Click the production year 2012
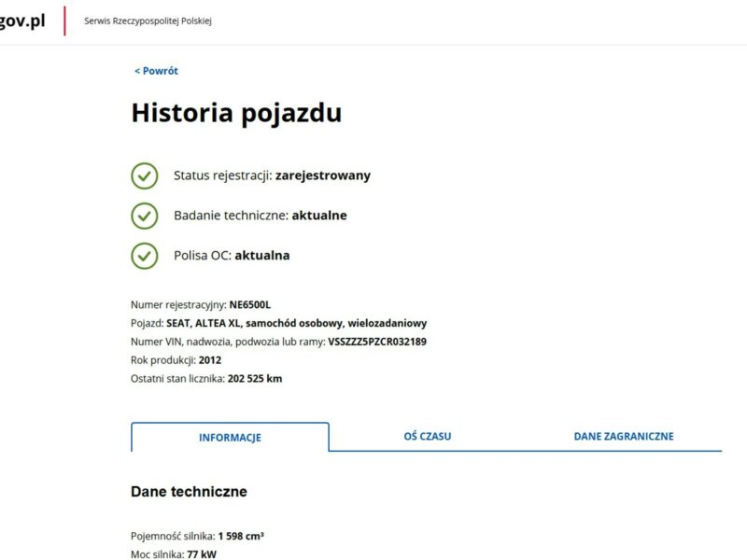The image size is (747, 560). click(210, 360)
